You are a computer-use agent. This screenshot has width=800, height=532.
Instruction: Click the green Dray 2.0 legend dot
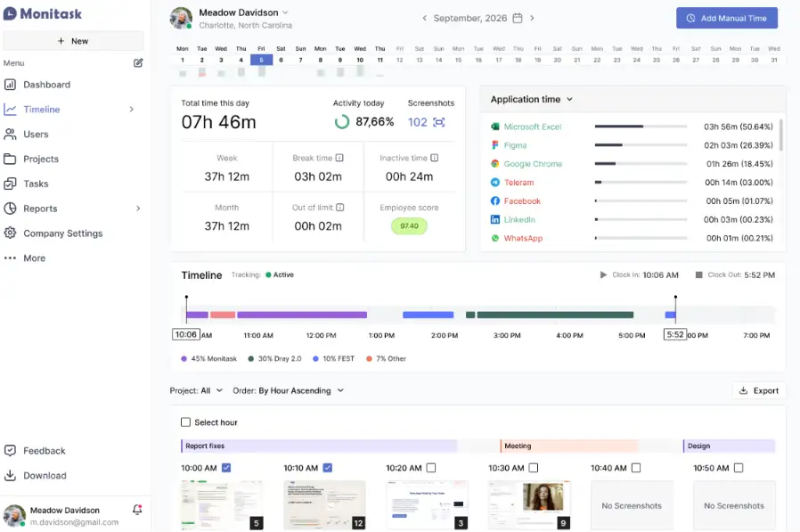click(x=251, y=358)
